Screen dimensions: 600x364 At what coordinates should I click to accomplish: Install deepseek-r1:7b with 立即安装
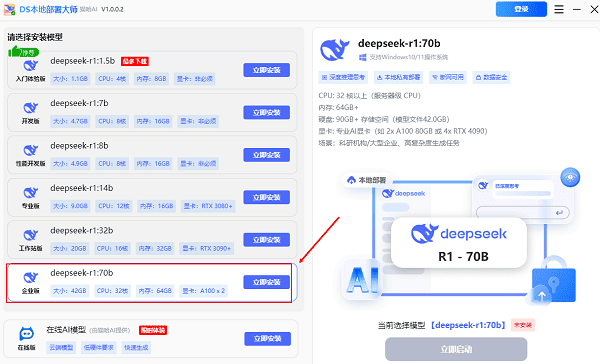click(266, 113)
